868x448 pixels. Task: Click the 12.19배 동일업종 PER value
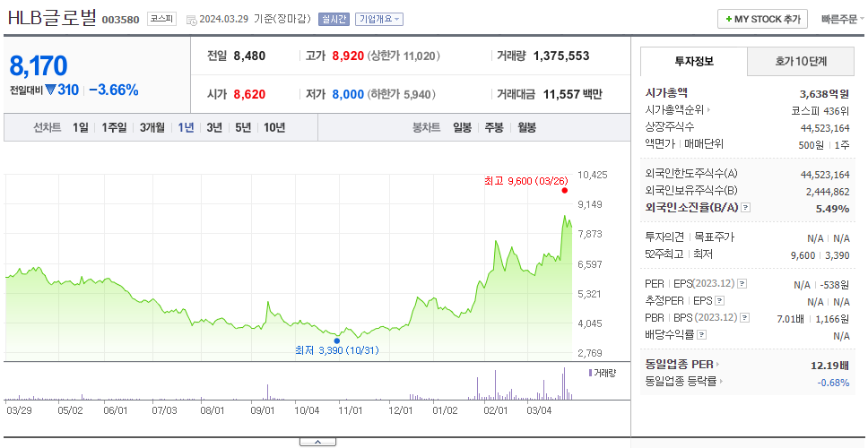pyautogui.click(x=829, y=366)
